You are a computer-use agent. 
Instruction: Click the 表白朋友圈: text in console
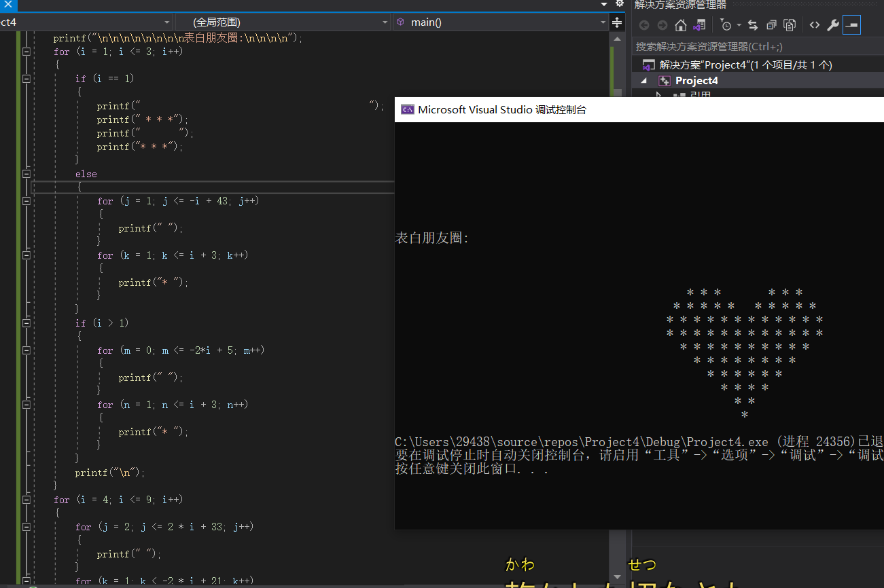[x=432, y=238]
